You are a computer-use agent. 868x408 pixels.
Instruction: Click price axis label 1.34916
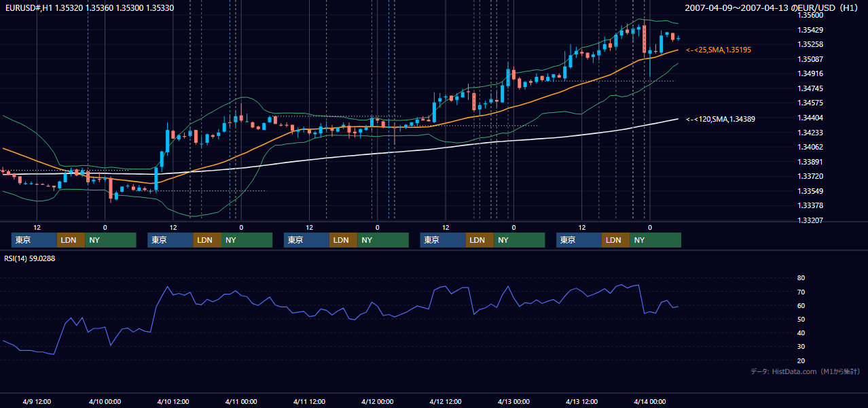[810, 73]
